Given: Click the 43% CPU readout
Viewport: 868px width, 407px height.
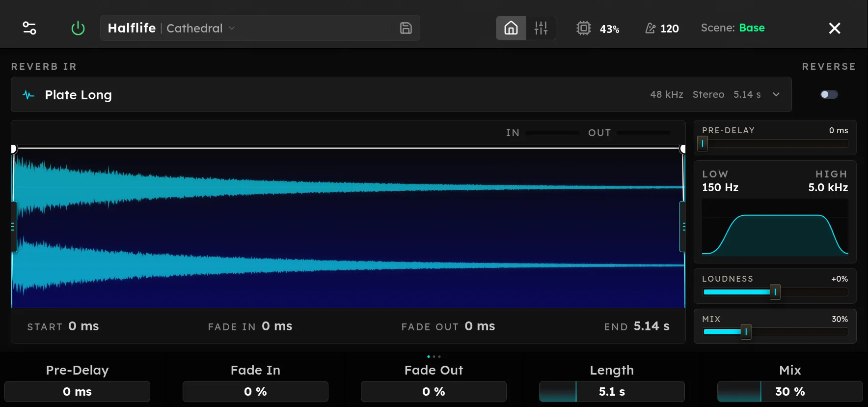Looking at the screenshot, I should [609, 29].
